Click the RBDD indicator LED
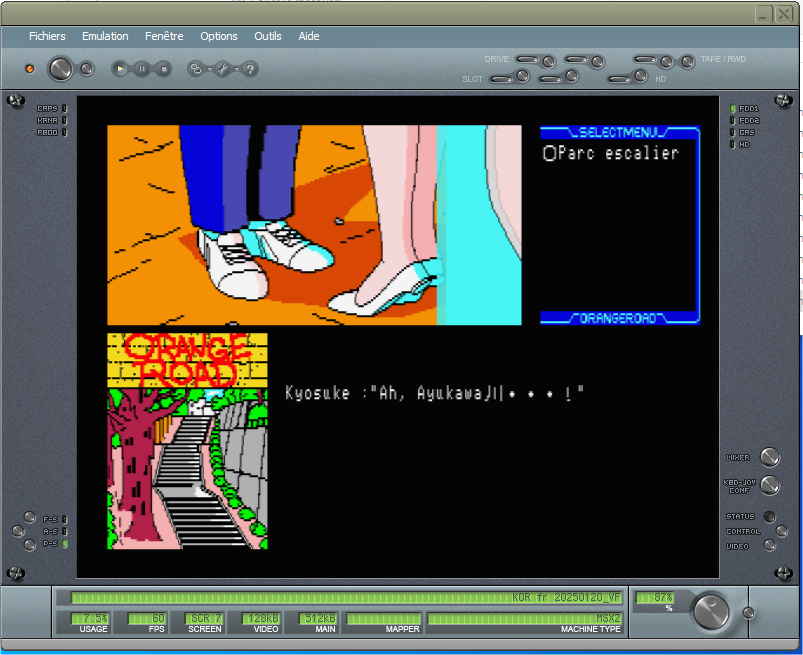Screen dimensions: 803x655 coord(65,133)
